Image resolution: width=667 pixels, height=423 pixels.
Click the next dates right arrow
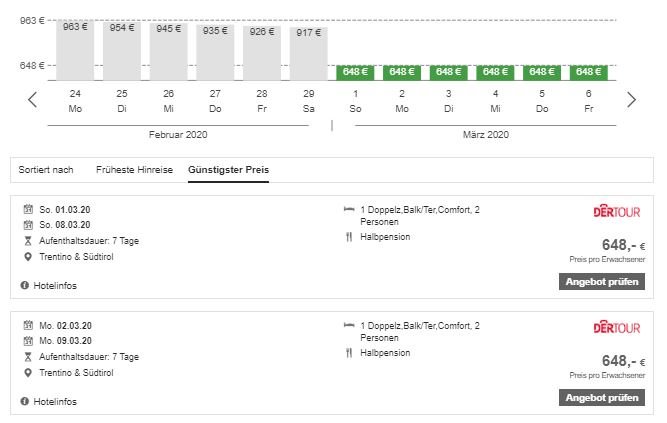[631, 99]
